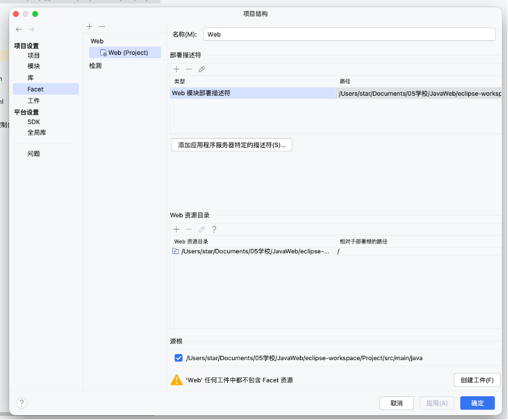
Task: Click the forward navigation arrow
Action: (31, 29)
